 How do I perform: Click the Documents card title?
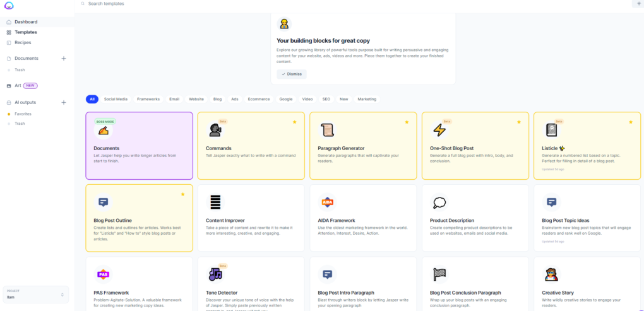pyautogui.click(x=106, y=148)
